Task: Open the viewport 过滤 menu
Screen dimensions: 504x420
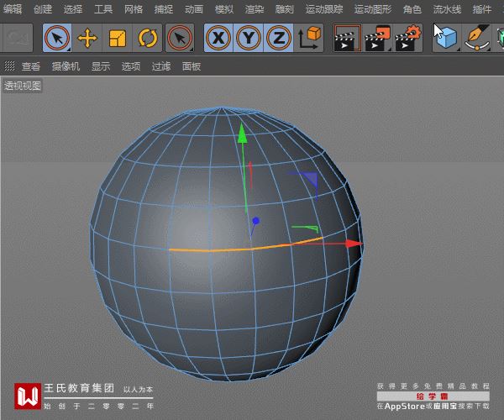Action: (161, 66)
